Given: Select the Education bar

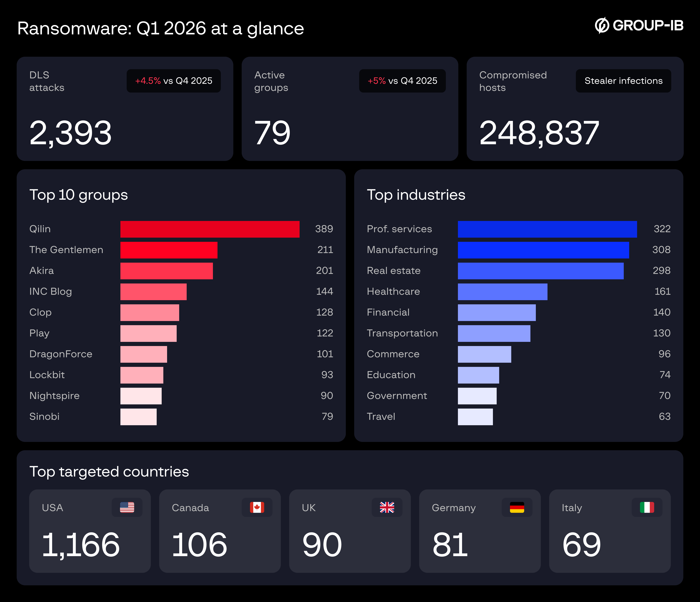Looking at the screenshot, I should (478, 375).
